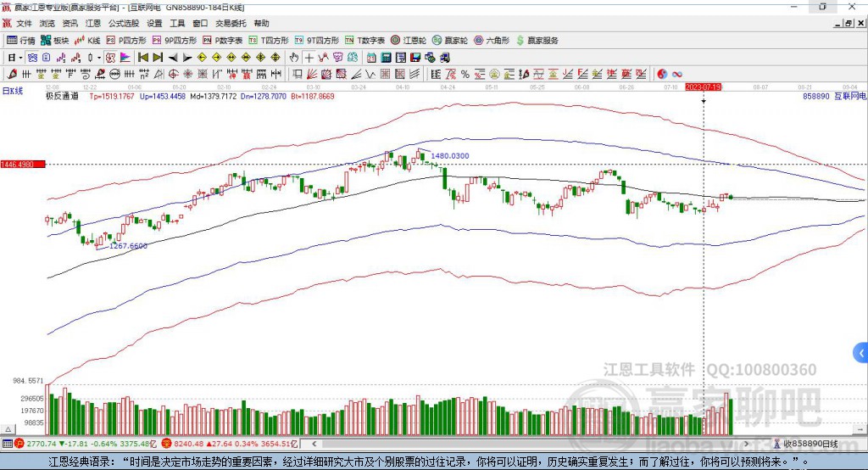
Task: Click the 1446.4980 price marker on axis
Action: coord(23,165)
